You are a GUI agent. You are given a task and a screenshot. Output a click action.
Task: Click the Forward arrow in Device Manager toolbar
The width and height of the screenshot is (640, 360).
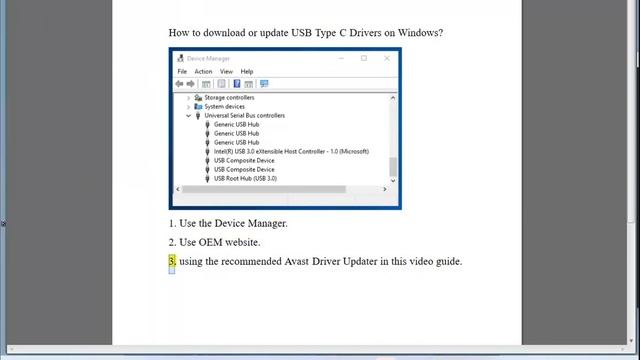coord(191,84)
